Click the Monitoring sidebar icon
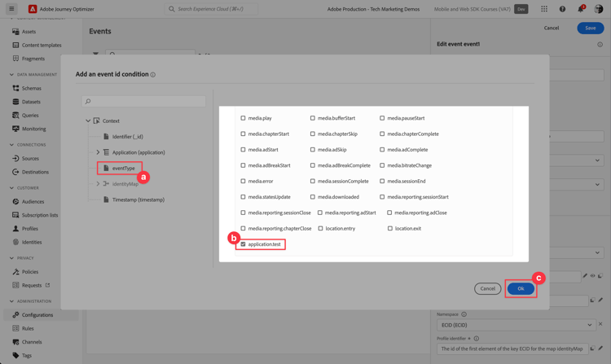The height and width of the screenshot is (364, 611). pyautogui.click(x=15, y=129)
